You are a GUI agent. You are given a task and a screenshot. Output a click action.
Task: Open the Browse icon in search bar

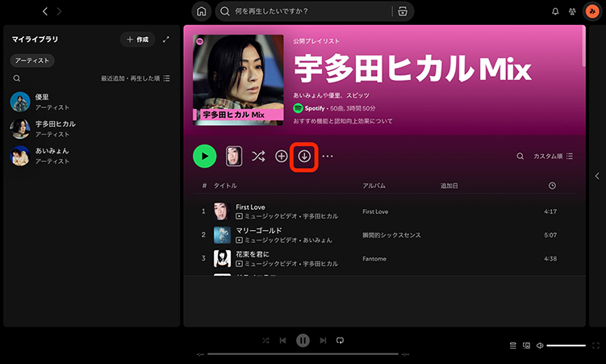pos(403,11)
